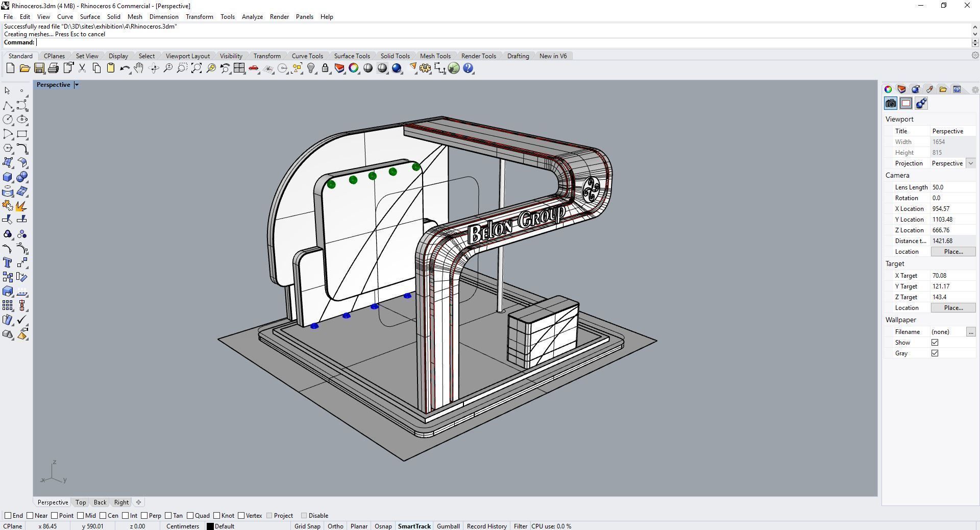Image resolution: width=980 pixels, height=530 pixels.
Task: Toggle Grid Snap in the status bar
Action: 307,526
